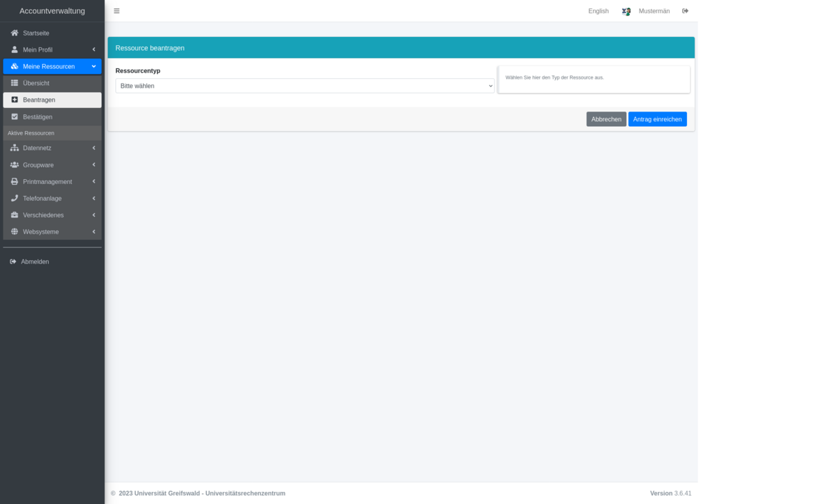
Task: Click the hamburger menu toggle icon
Action: (x=116, y=11)
